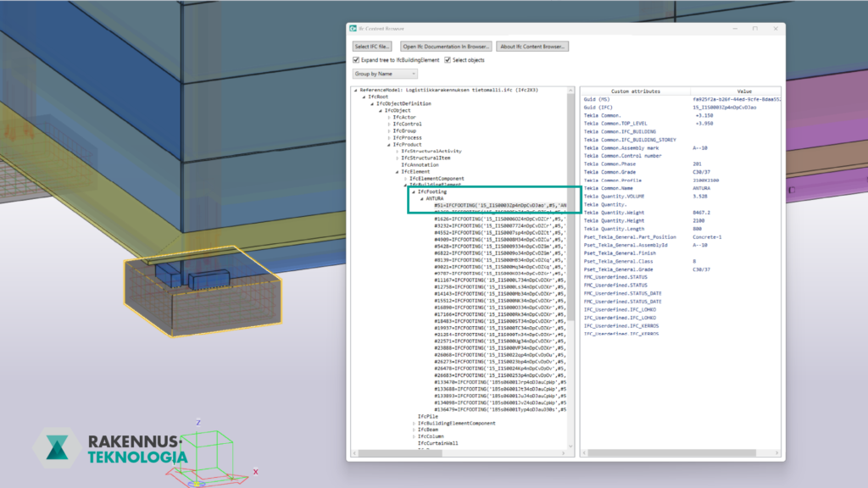Click the Custom attributes column header

[635, 91]
